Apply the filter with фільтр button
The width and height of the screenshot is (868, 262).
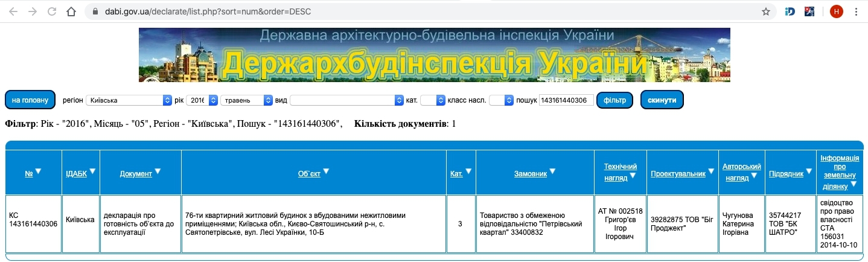(614, 100)
